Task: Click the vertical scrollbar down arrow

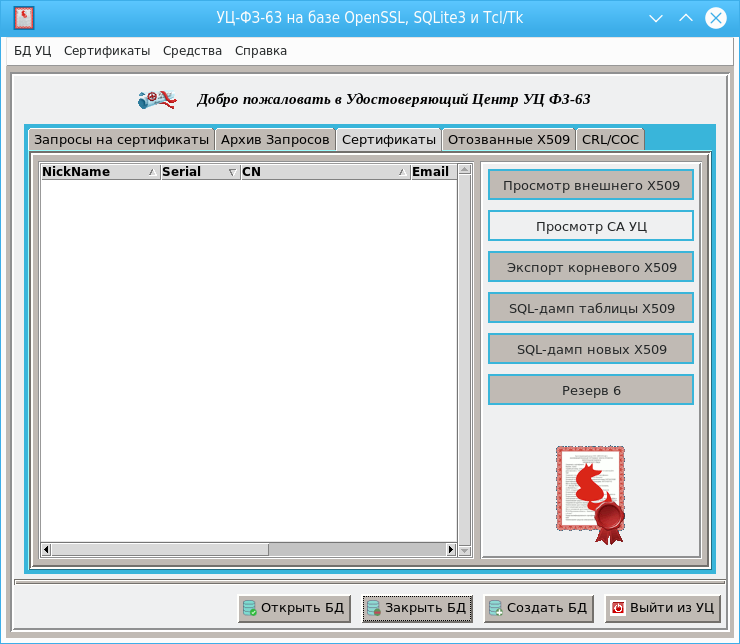Action: point(464,550)
